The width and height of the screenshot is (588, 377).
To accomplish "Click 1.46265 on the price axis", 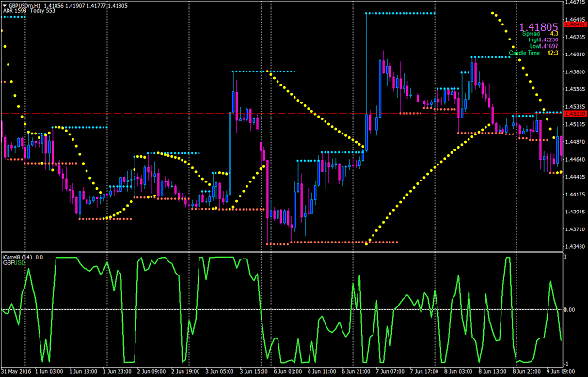I will click(576, 37).
